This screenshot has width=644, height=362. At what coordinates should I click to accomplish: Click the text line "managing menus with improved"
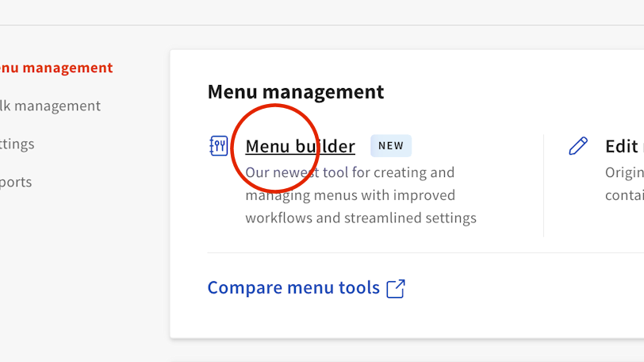(350, 195)
